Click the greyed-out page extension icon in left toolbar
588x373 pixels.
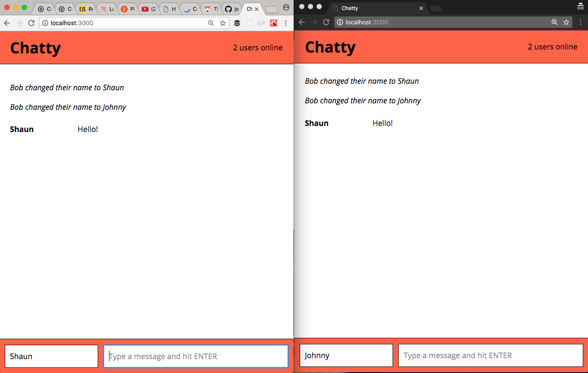pos(249,23)
